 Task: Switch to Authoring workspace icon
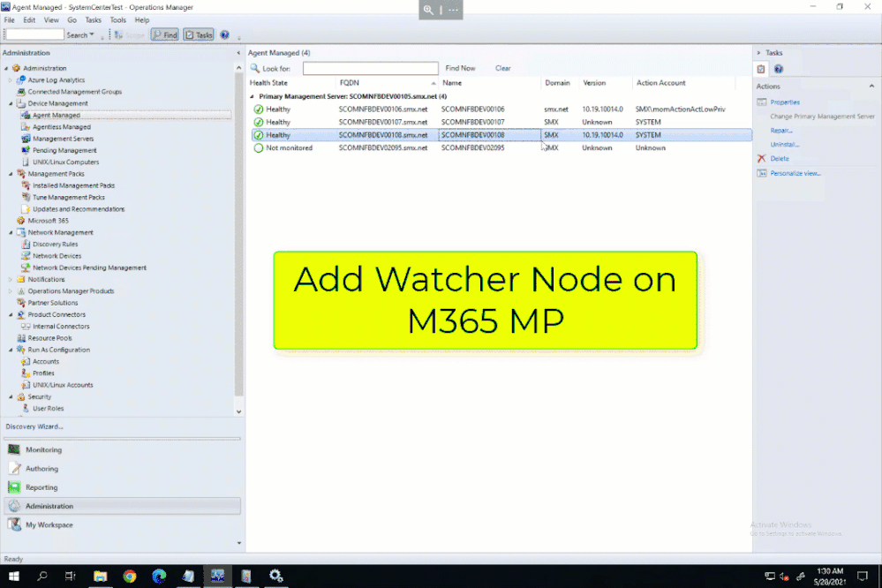[14, 469]
